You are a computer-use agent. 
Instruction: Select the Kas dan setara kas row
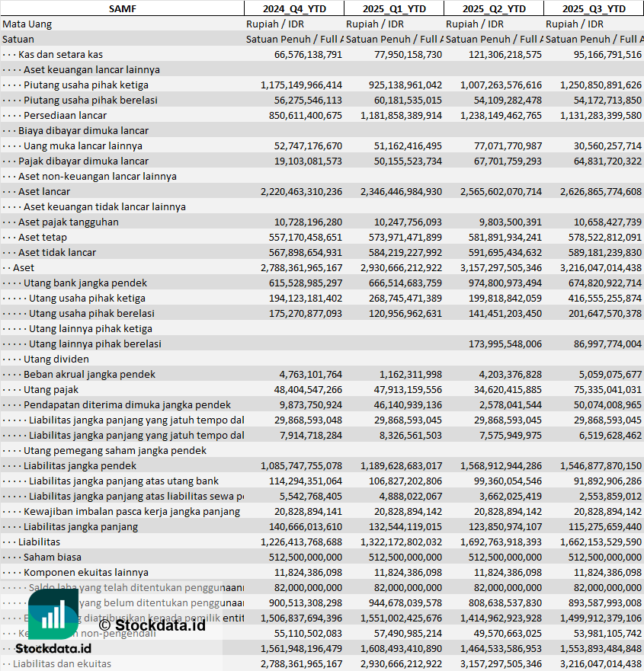60,54
